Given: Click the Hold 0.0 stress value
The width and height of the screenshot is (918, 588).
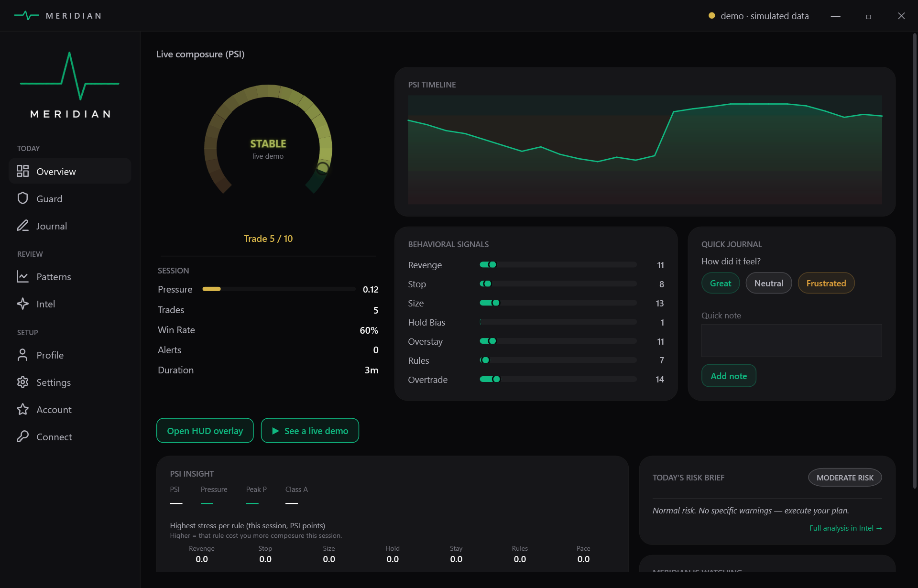Looking at the screenshot, I should 393,559.
